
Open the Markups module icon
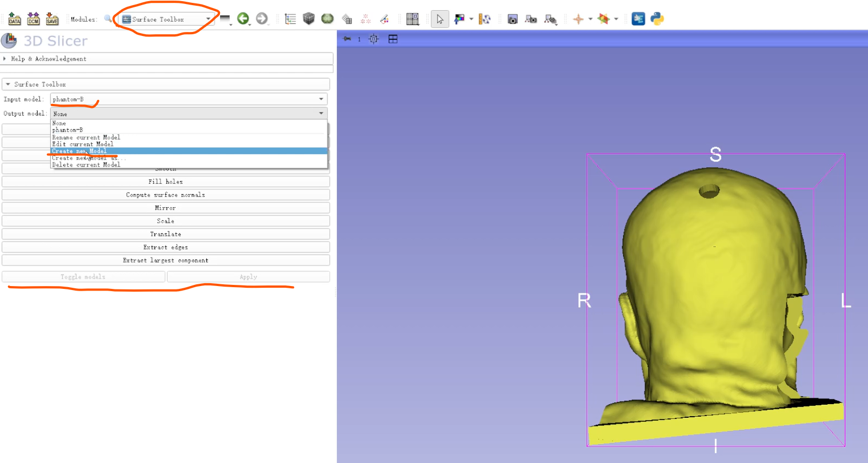click(x=366, y=19)
